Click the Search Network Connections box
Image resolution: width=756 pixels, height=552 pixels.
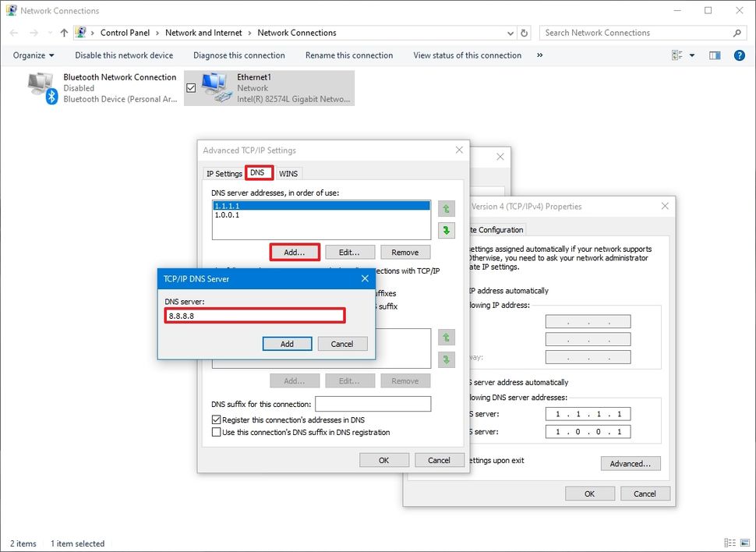pyautogui.click(x=631, y=32)
